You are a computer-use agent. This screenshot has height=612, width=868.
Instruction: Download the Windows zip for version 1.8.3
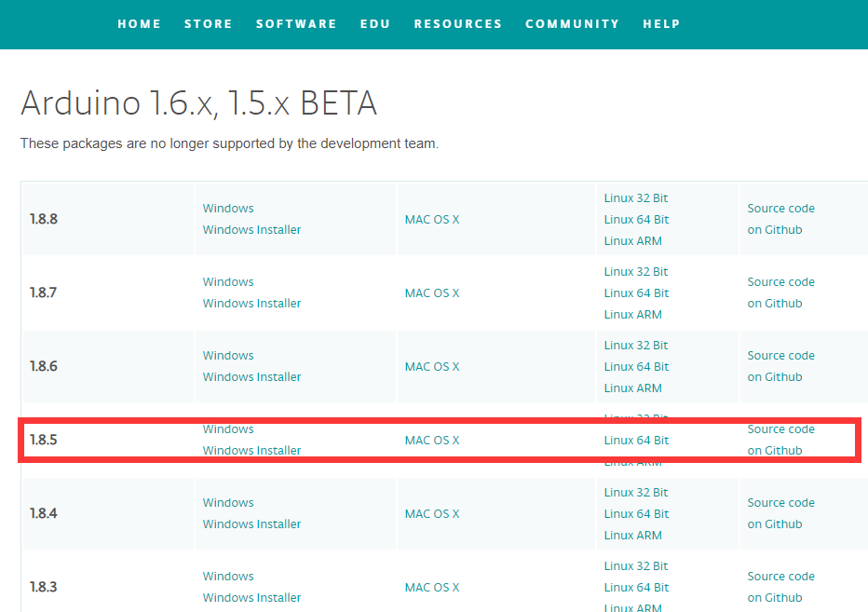coord(228,577)
